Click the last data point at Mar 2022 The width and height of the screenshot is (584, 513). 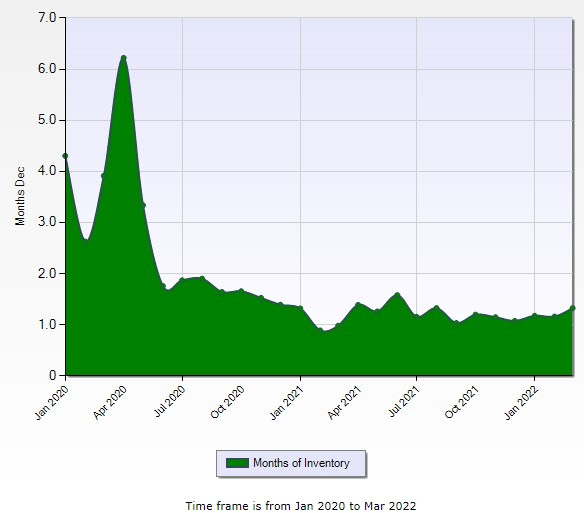point(572,308)
